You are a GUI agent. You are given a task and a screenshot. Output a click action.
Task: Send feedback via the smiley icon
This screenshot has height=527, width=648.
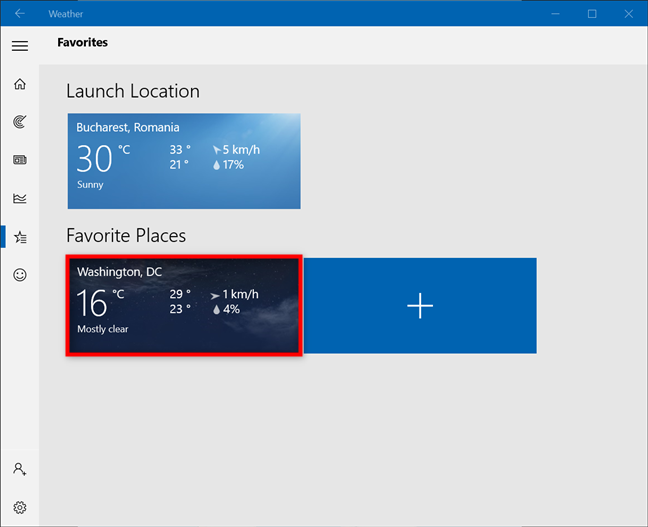19,275
